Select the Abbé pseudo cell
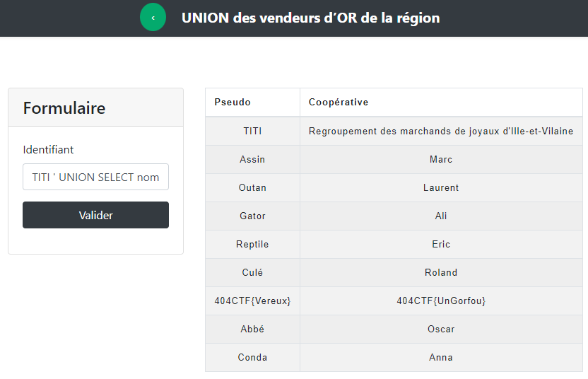This screenshot has width=588, height=379. tap(252, 329)
